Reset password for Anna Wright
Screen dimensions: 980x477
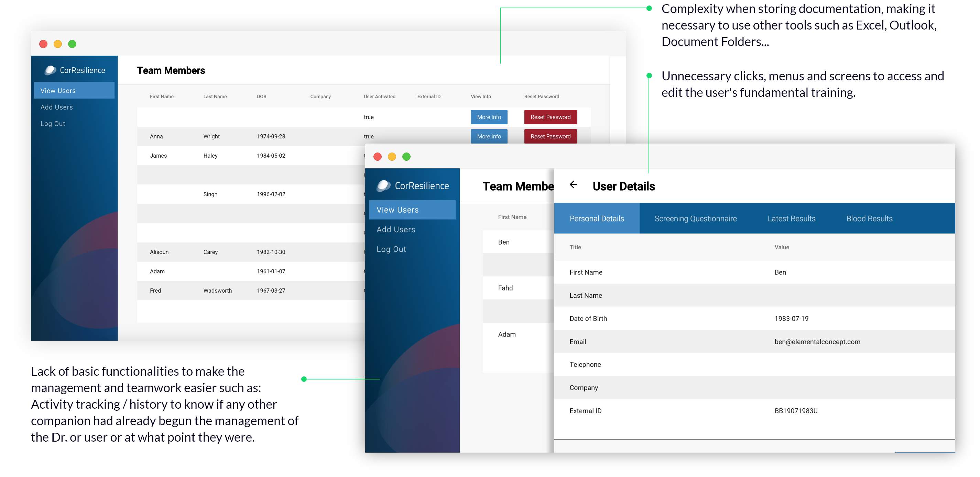[550, 136]
